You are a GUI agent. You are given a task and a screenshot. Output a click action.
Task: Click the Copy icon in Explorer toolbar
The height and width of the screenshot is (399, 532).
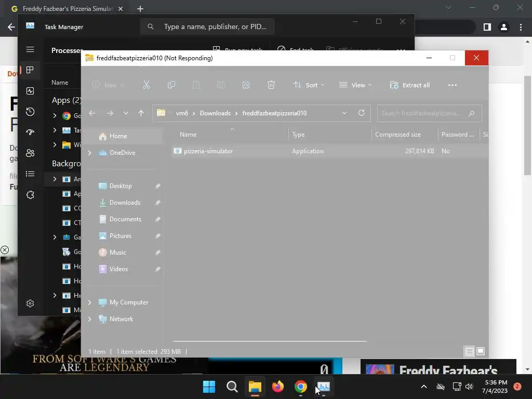coord(171,85)
